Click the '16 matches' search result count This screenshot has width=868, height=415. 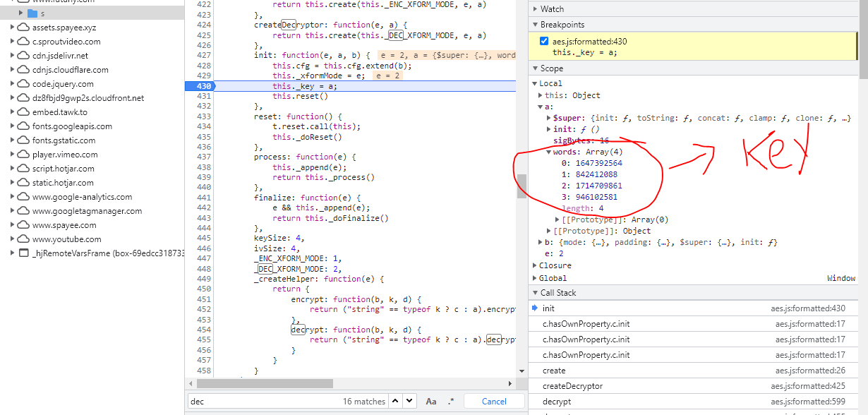[x=364, y=401]
